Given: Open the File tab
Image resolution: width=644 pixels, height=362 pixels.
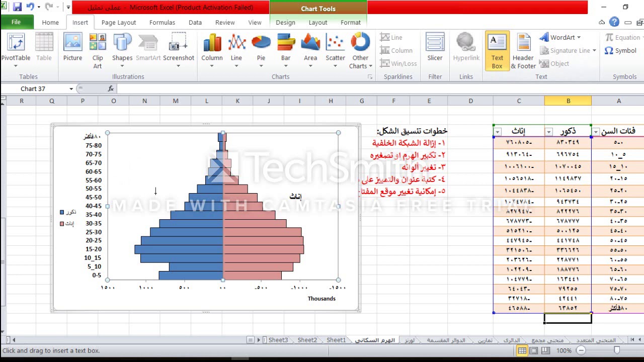Looking at the screenshot, I should [x=16, y=22].
